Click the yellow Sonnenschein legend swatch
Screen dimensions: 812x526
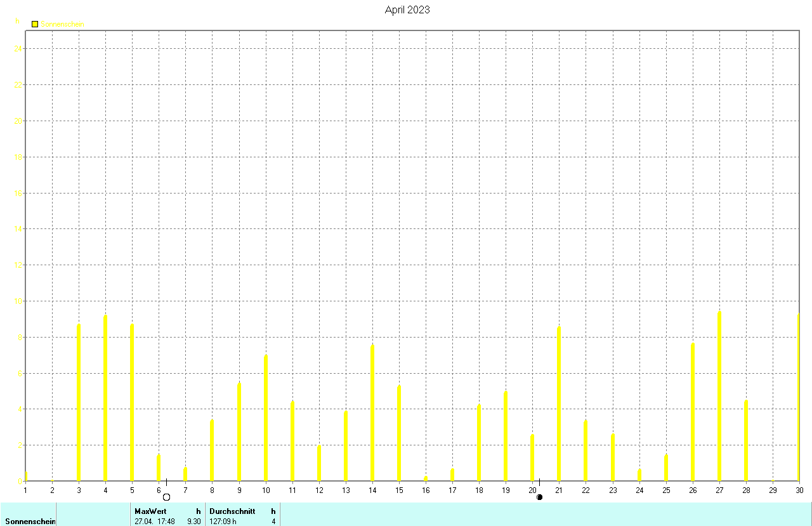(x=35, y=24)
